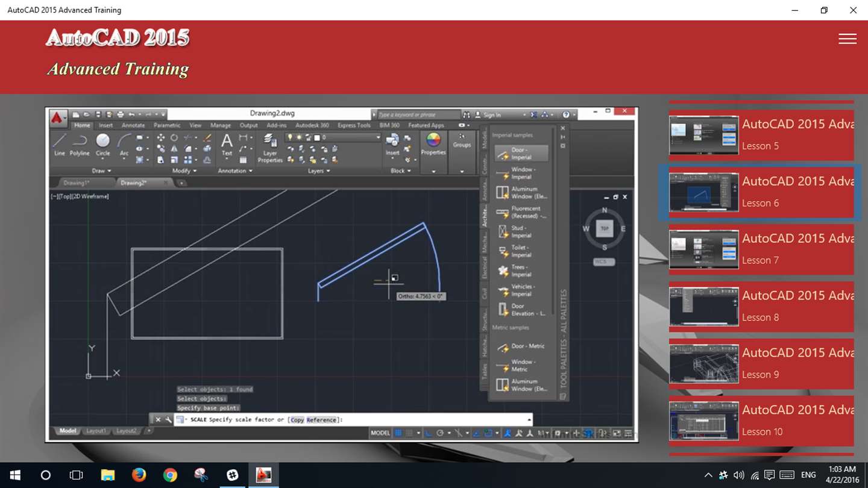Toggle the grid display in status bar
868x488 pixels.
(398, 433)
